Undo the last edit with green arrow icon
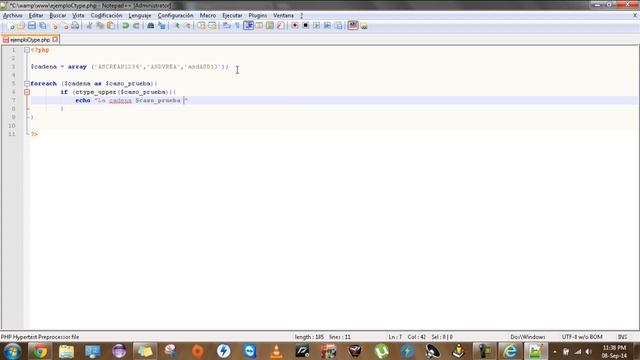Screen dimensions: 640x360 pos(125,26)
